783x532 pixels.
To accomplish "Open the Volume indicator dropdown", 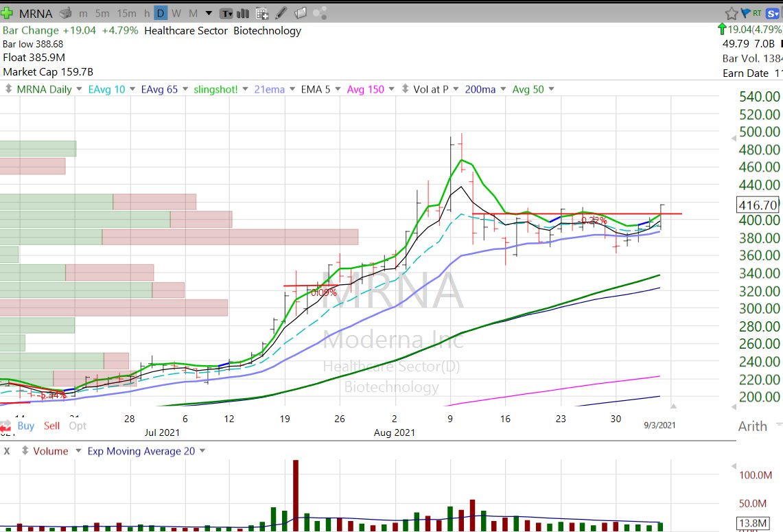I will 78,450.
